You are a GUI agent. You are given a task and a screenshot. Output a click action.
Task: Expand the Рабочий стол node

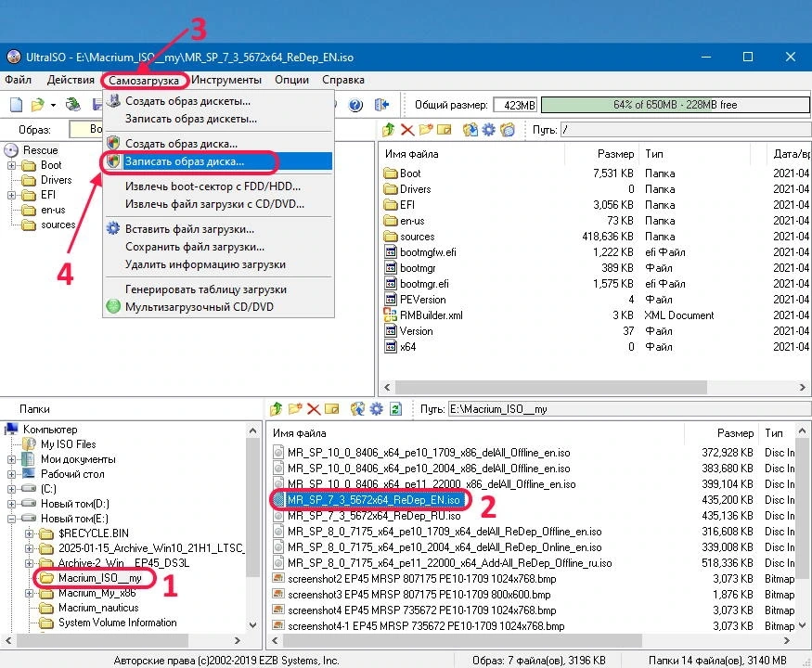tap(11, 474)
